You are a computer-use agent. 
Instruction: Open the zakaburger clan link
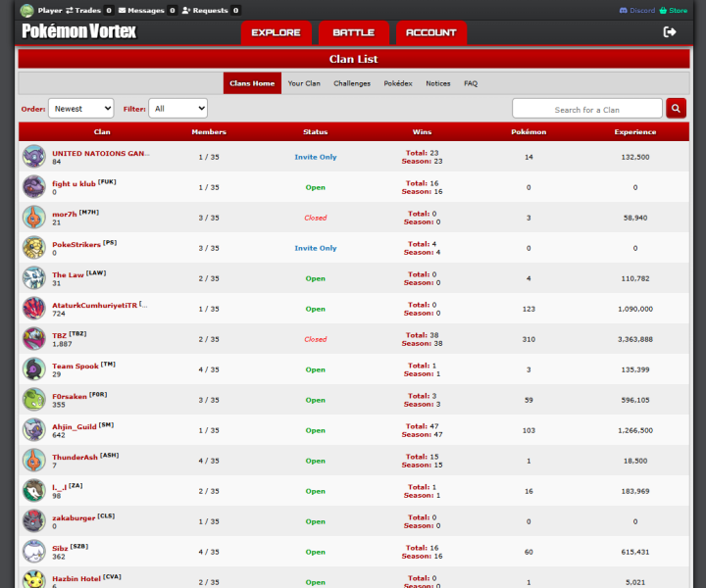[x=74, y=517]
